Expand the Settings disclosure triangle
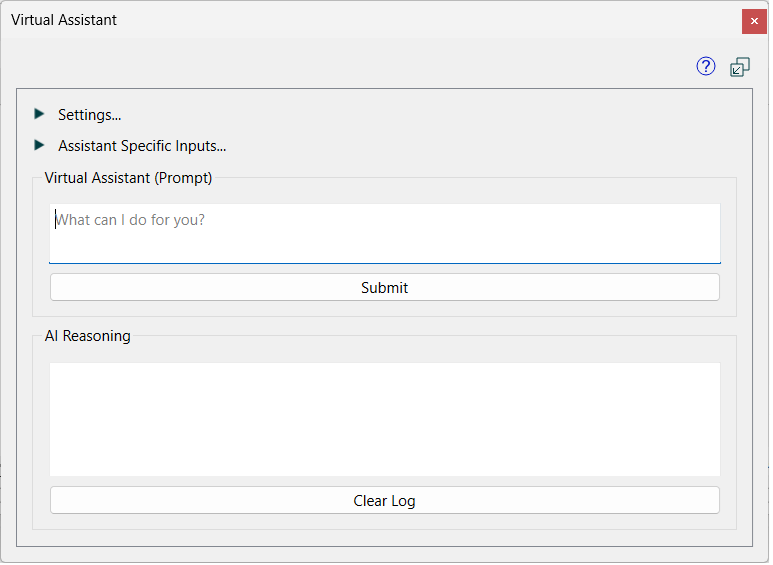This screenshot has width=773, height=565. tap(39, 114)
